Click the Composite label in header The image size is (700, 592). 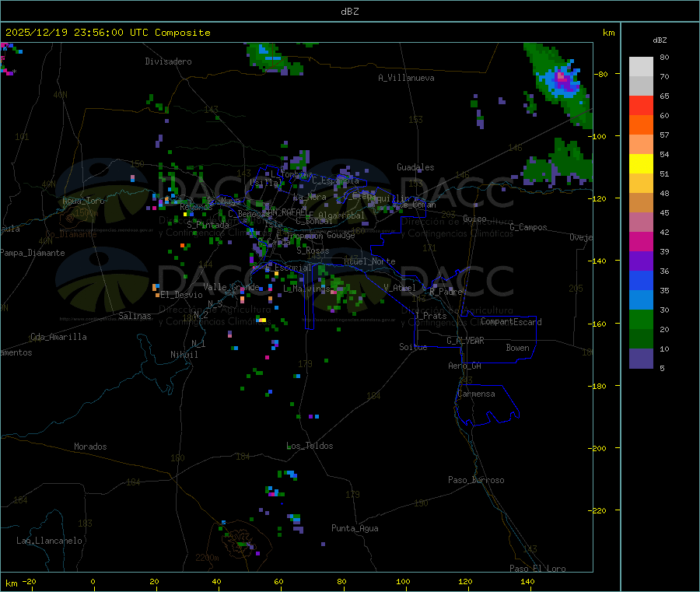tap(183, 33)
